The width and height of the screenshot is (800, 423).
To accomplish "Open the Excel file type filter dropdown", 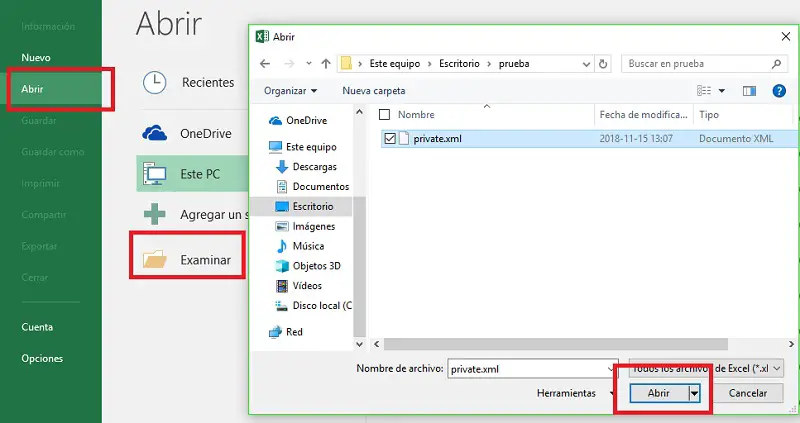I will pyautogui.click(x=706, y=368).
